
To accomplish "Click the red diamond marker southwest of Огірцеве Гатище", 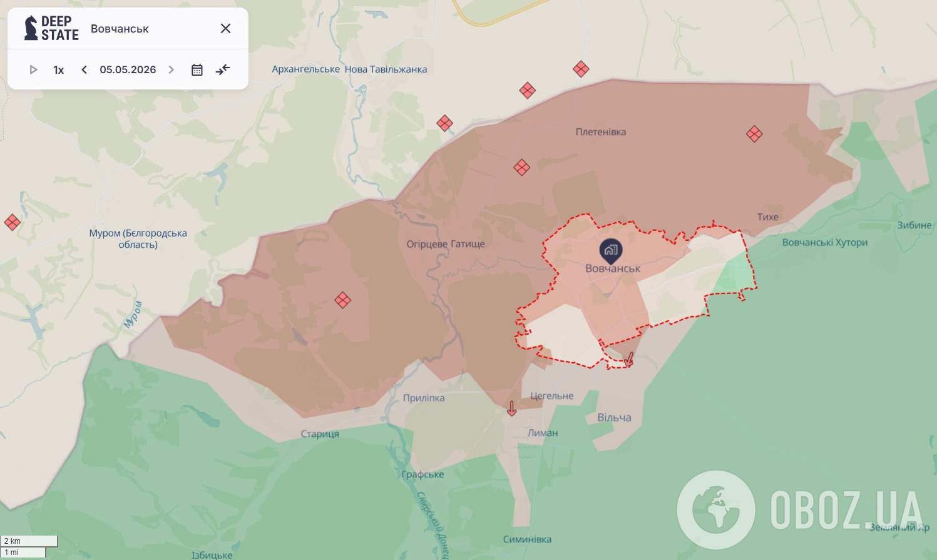I will (342, 300).
